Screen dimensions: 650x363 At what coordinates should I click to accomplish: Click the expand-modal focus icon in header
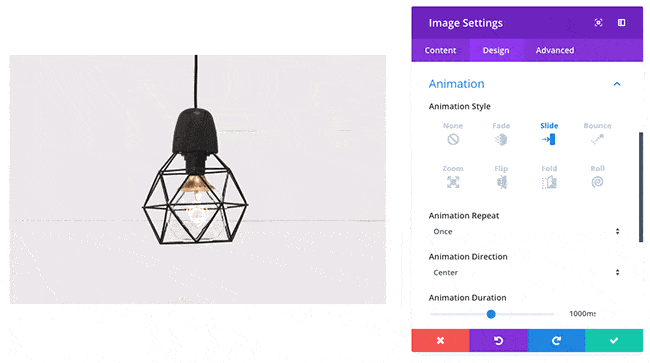point(598,23)
